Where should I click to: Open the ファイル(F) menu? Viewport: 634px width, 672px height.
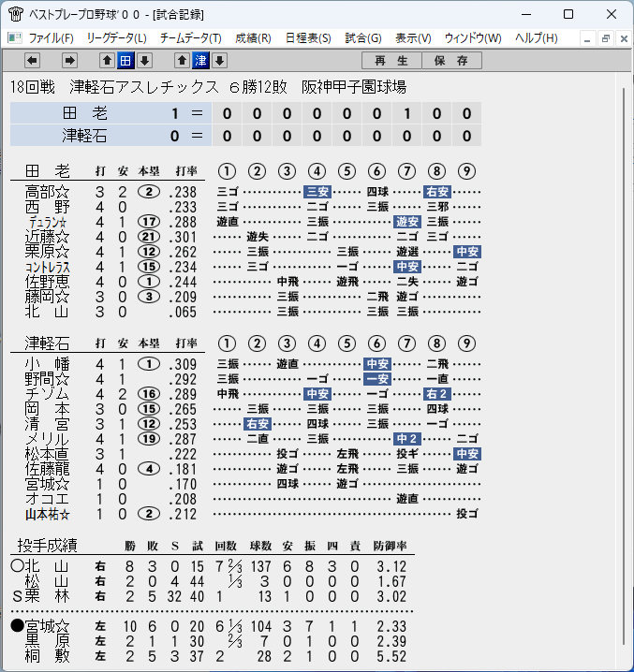click(52, 38)
